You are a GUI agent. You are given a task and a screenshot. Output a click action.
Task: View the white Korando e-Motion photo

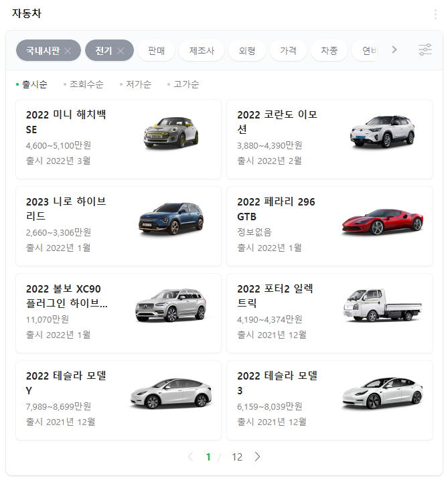click(382, 131)
